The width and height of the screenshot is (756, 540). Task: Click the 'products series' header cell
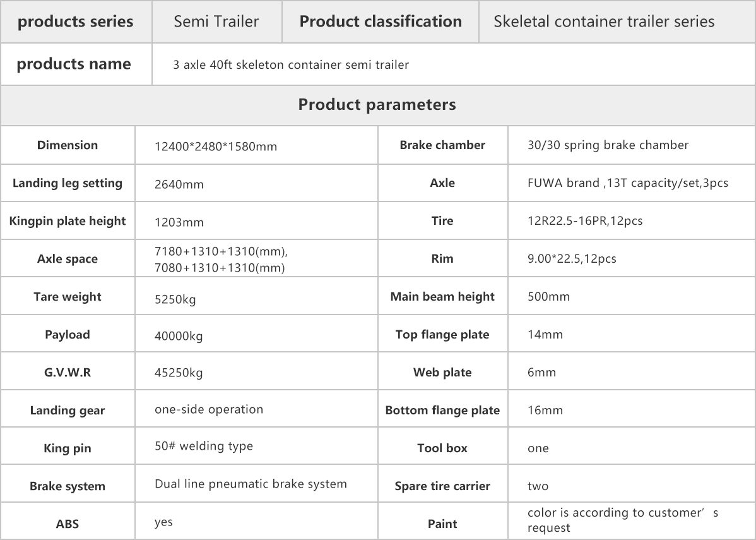pos(76,21)
